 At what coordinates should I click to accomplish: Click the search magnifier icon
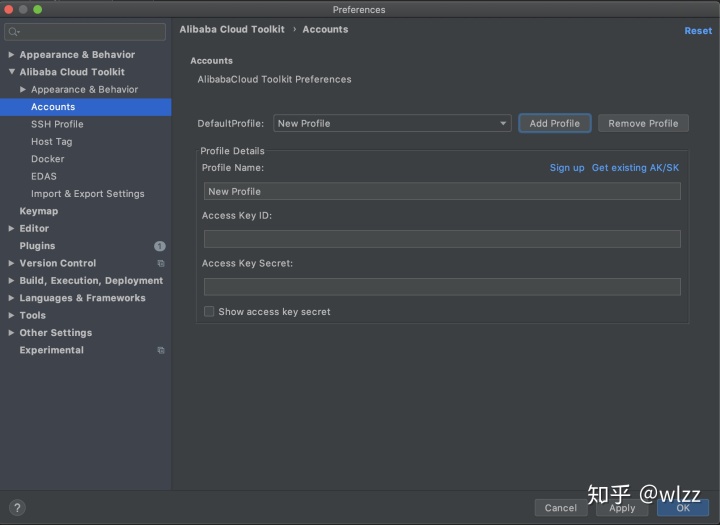pos(13,32)
